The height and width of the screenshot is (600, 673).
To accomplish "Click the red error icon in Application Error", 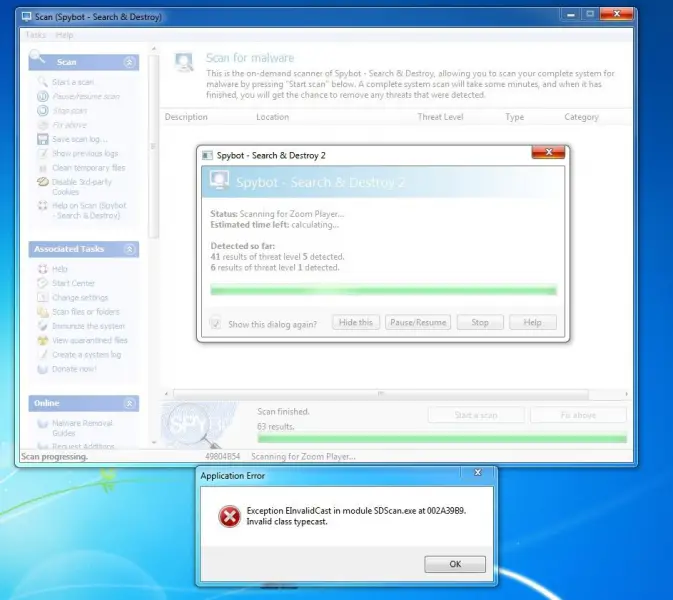I will tap(230, 516).
